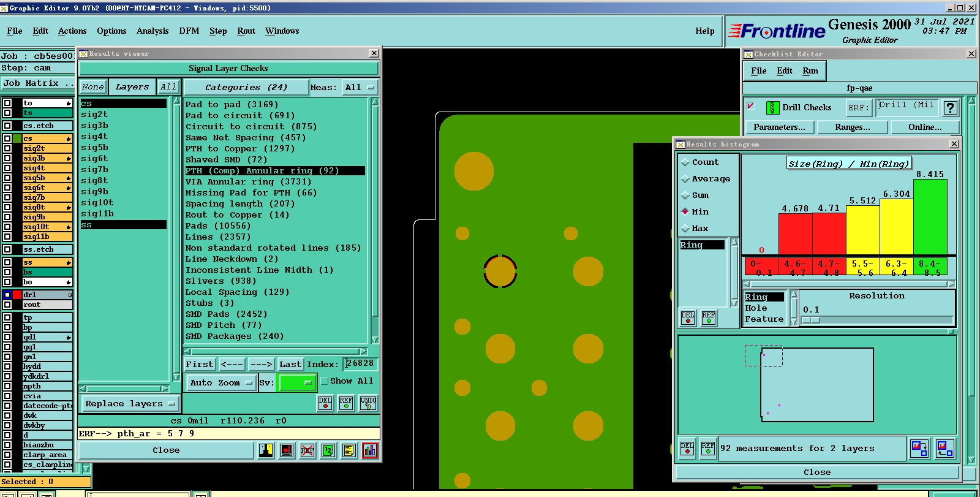Close the Results histogram with Close button
Image resolution: width=980 pixels, height=497 pixels.
(817, 472)
